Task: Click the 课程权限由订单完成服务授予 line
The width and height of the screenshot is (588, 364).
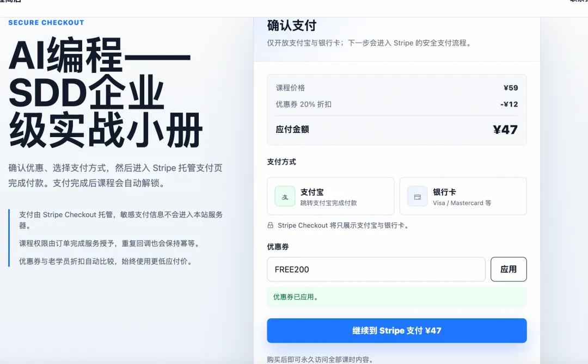Action: [x=110, y=243]
